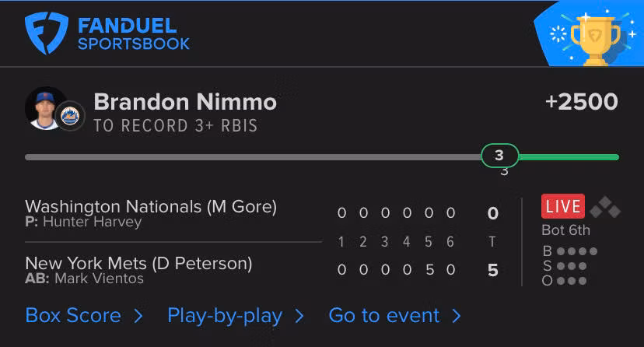644x347 pixels.
Task: Click the chevron next to Box Score
Action: (x=138, y=316)
